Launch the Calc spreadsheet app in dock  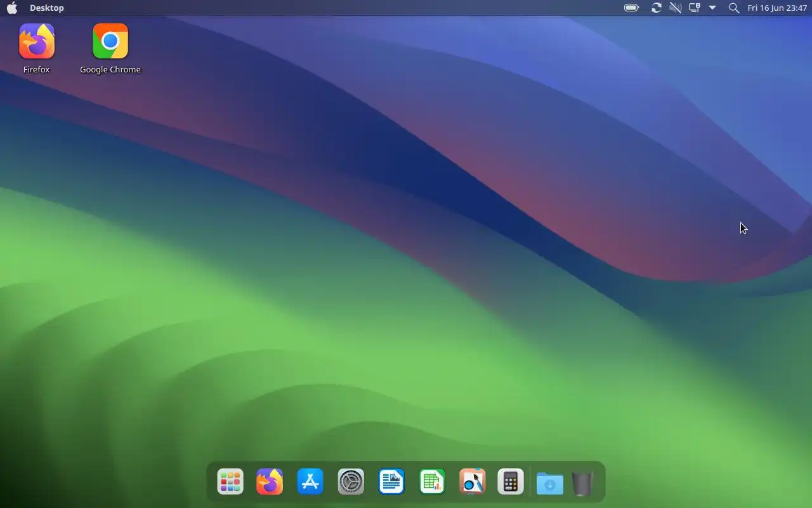click(x=432, y=482)
